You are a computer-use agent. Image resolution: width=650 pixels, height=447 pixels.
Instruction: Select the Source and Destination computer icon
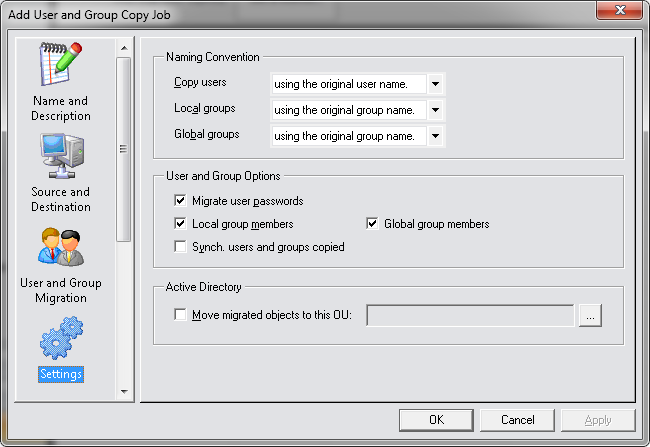click(x=62, y=156)
